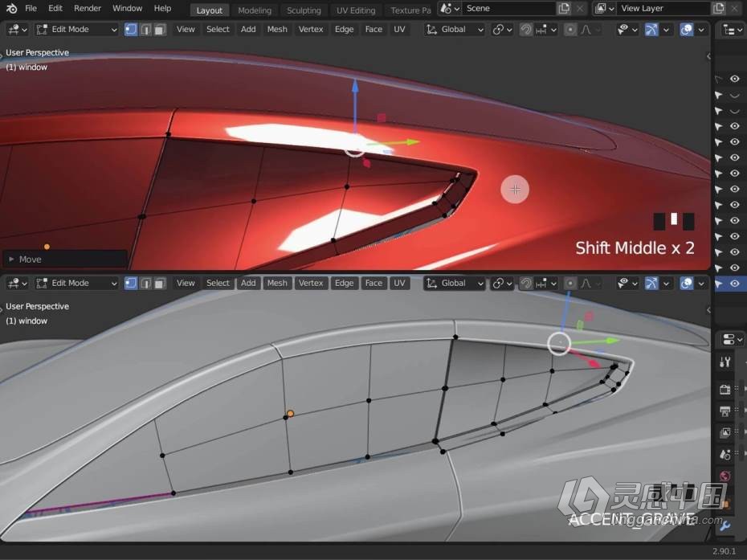Open the File menu
Screen dimensions: 747x560
tap(31, 8)
